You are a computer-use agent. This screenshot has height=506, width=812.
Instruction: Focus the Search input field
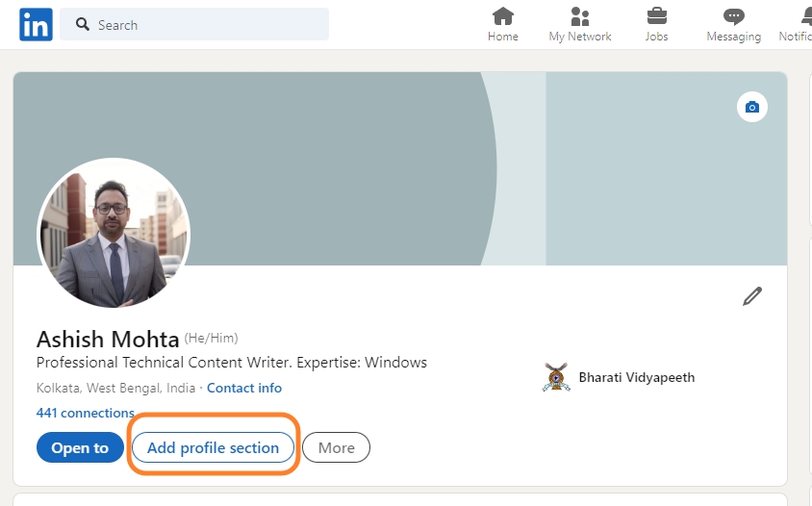point(194,24)
